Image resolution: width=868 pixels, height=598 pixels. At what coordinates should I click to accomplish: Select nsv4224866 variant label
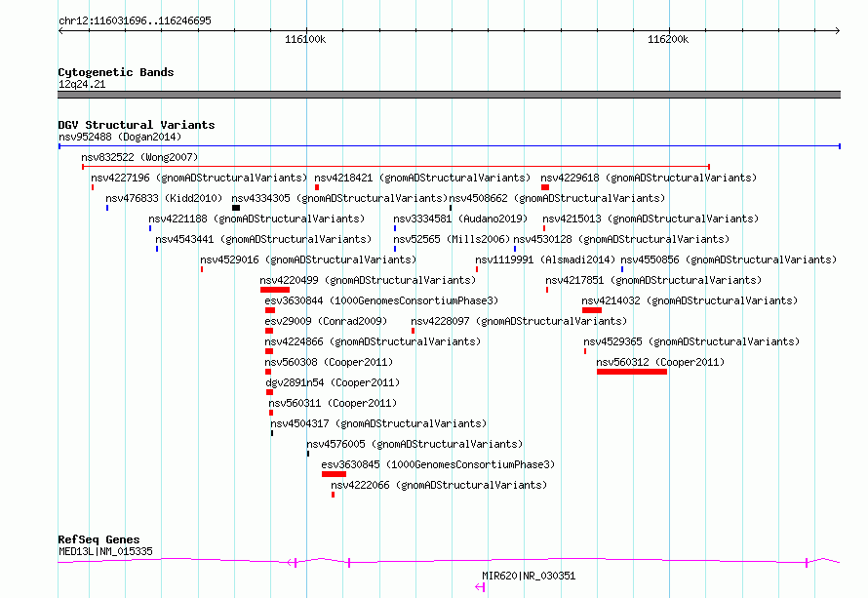coord(373,341)
